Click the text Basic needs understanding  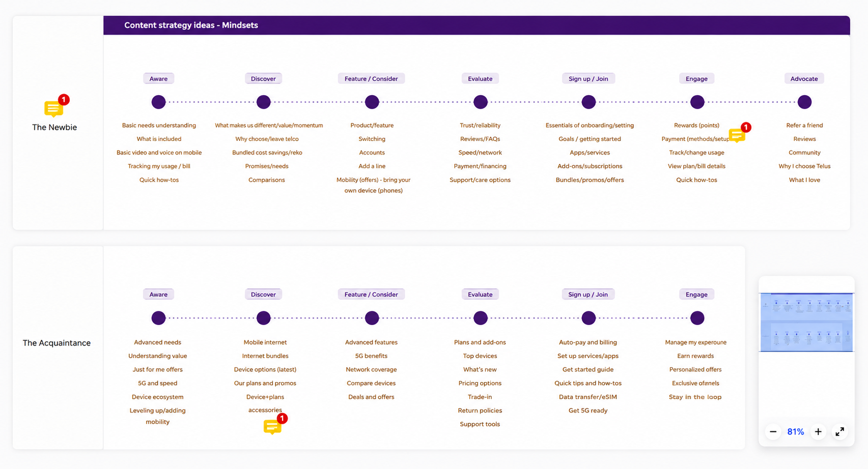159,125
